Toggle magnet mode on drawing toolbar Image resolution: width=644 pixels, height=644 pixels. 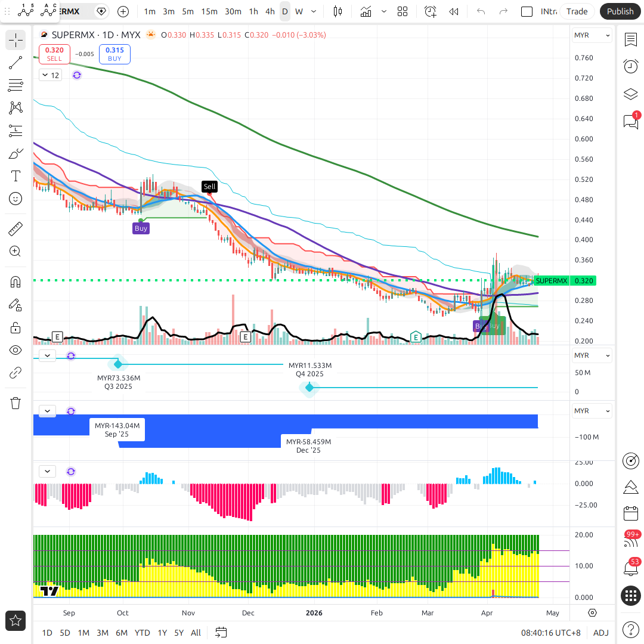[16, 282]
